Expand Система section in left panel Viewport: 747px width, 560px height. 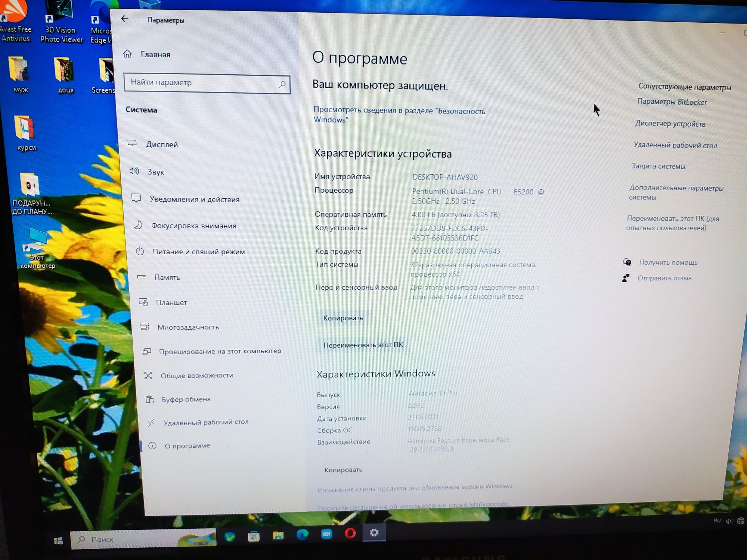141,109
